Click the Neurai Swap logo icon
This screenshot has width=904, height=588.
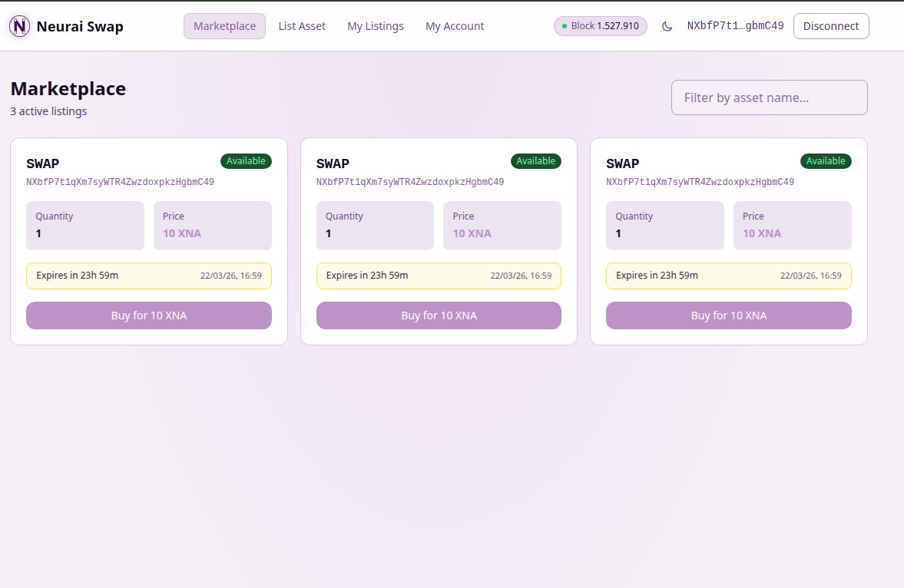pos(20,26)
